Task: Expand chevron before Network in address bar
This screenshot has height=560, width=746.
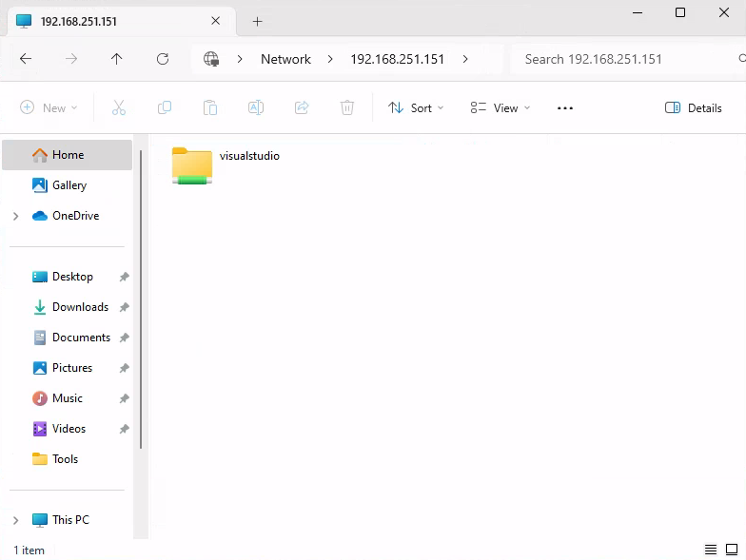Action: click(240, 59)
